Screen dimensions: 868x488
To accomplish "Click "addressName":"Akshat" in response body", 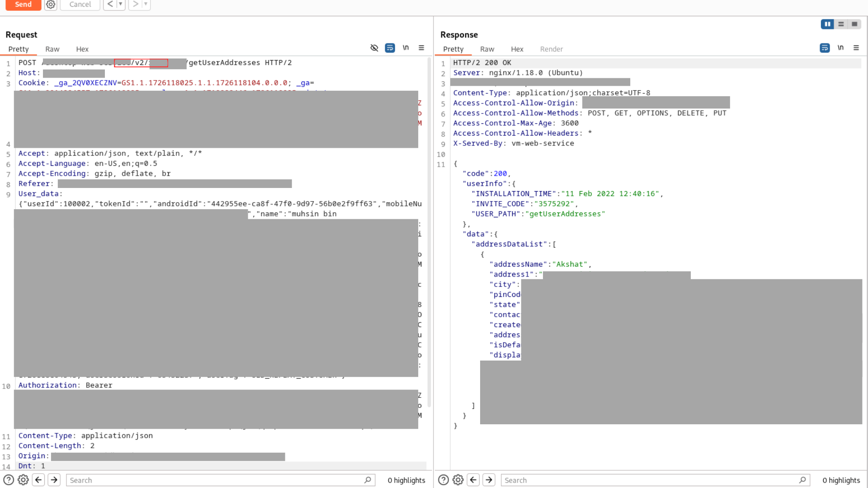I will [540, 264].
